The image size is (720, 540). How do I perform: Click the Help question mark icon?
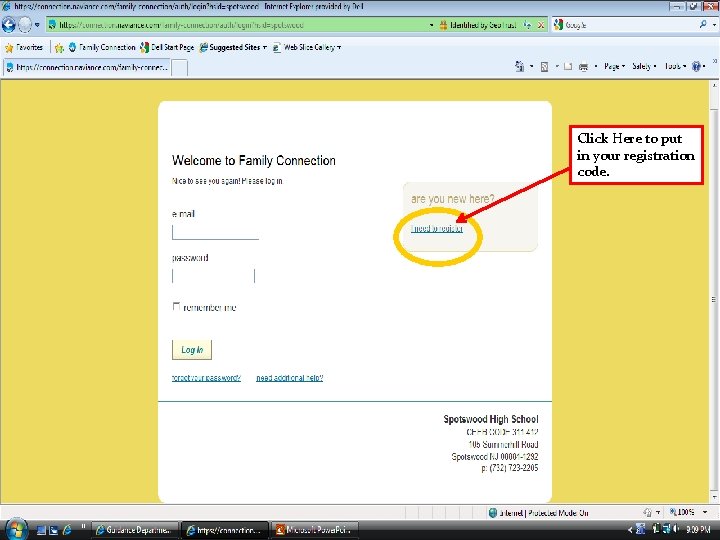(697, 67)
